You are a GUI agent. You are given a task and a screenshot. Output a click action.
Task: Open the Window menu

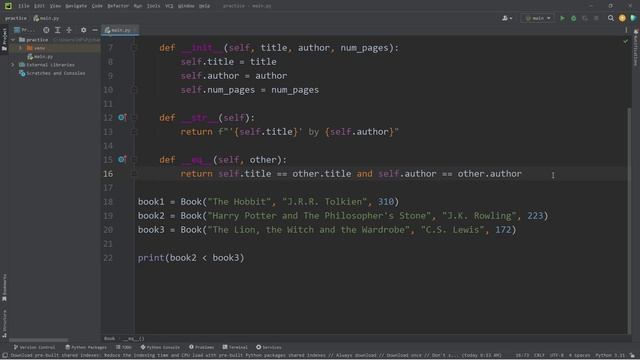tap(186, 6)
